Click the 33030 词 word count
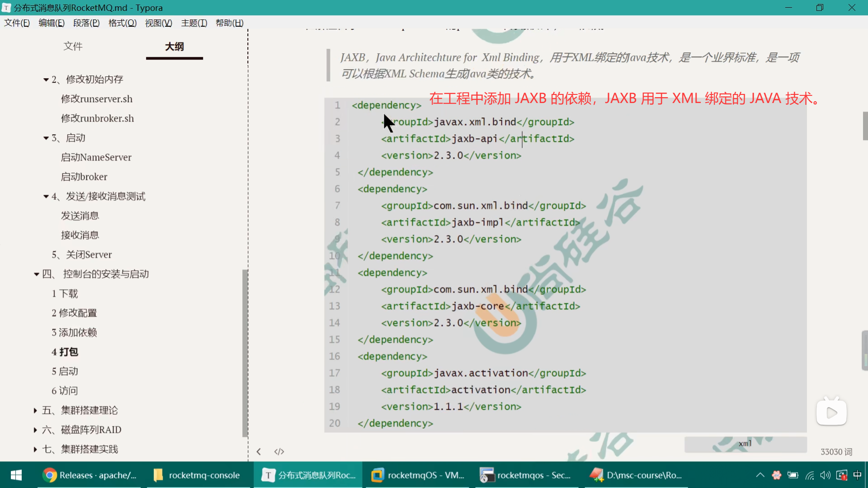868x488 pixels. click(836, 452)
